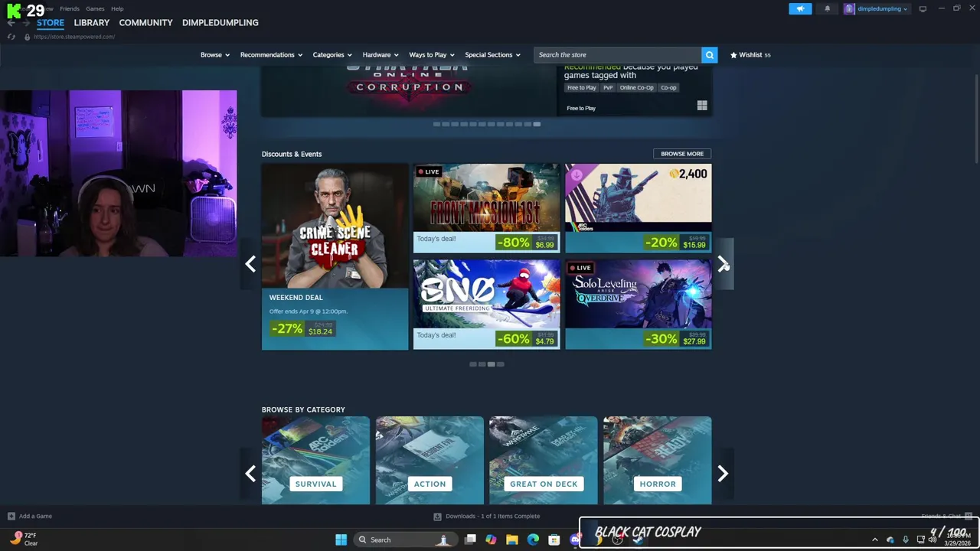
Task: Expand the Special Sections dropdown
Action: tap(492, 55)
